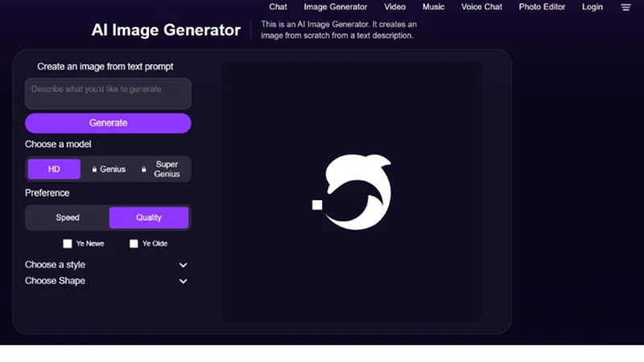Open Photo Editor in the top navigation
Image resolution: width=644 pixels, height=362 pixels.
[x=542, y=7]
